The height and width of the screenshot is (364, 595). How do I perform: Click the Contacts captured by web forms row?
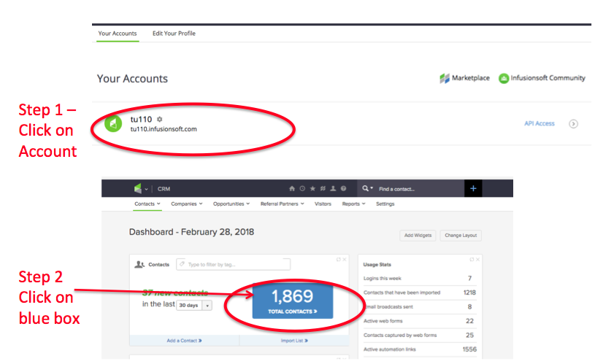[419, 335]
